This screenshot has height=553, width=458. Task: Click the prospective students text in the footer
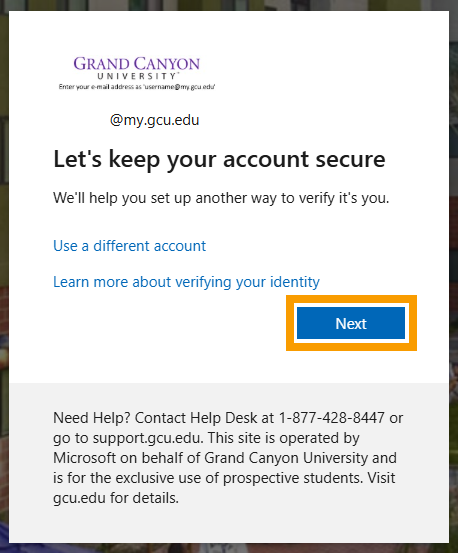292,478
